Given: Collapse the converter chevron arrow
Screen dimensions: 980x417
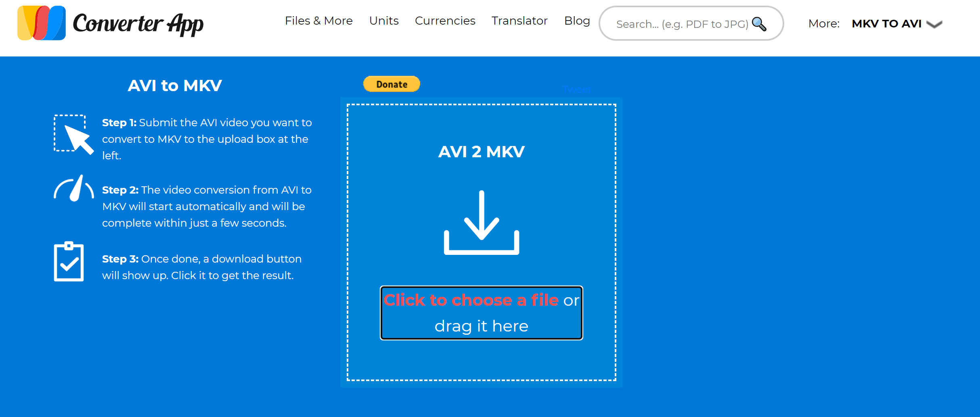Looking at the screenshot, I should (x=934, y=25).
